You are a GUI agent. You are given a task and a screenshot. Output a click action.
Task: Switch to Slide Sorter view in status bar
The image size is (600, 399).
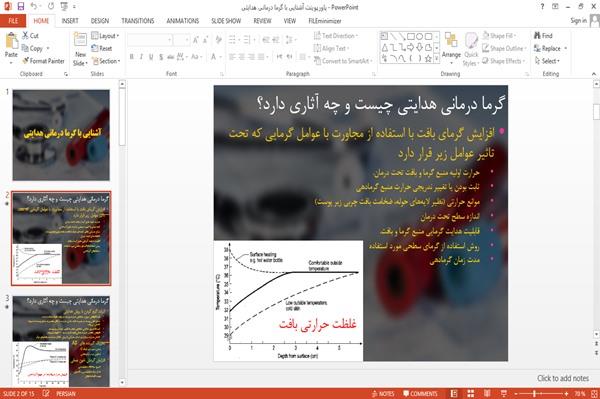coord(471,393)
